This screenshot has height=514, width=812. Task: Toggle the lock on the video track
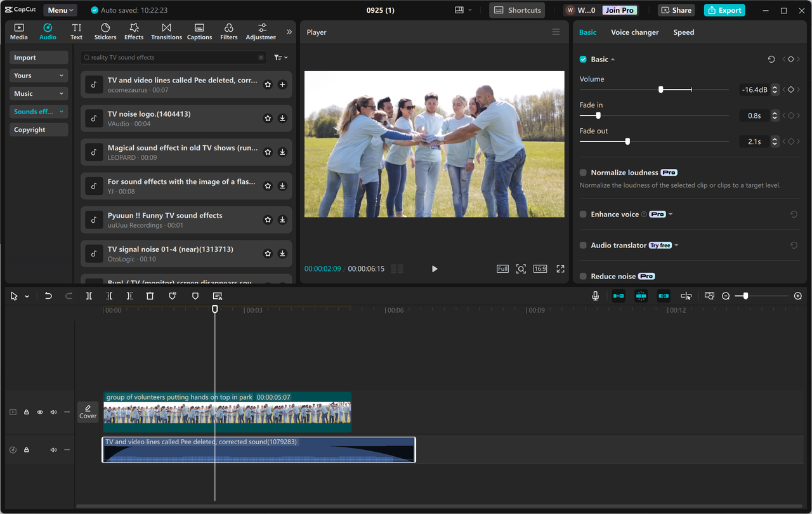tap(26, 411)
